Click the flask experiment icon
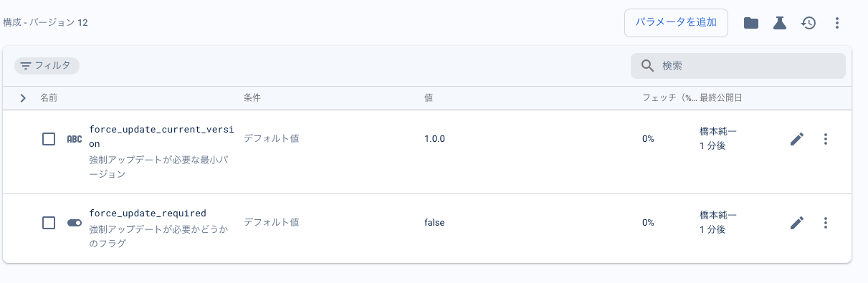Image resolution: width=868 pixels, height=283 pixels. (780, 23)
